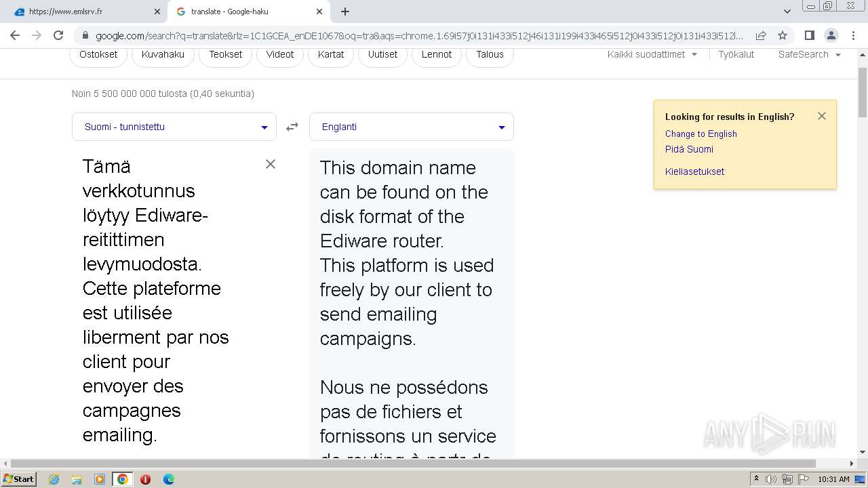Switch to the translate Google-haku tab
Screen dimensions: 868x488
(248, 12)
